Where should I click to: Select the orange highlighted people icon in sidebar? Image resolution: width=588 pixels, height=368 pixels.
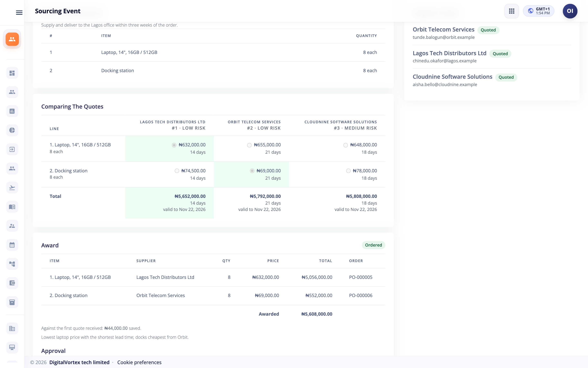tap(12, 39)
